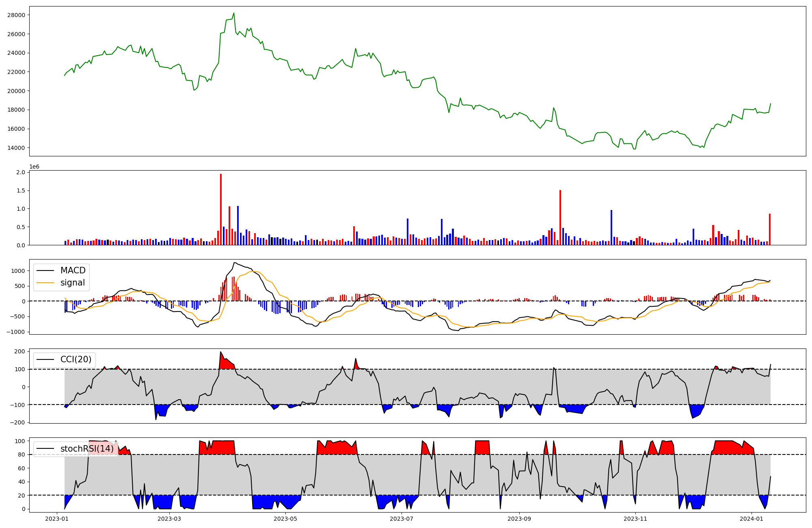Click the −200 label on the CCI axis

tap(17, 422)
